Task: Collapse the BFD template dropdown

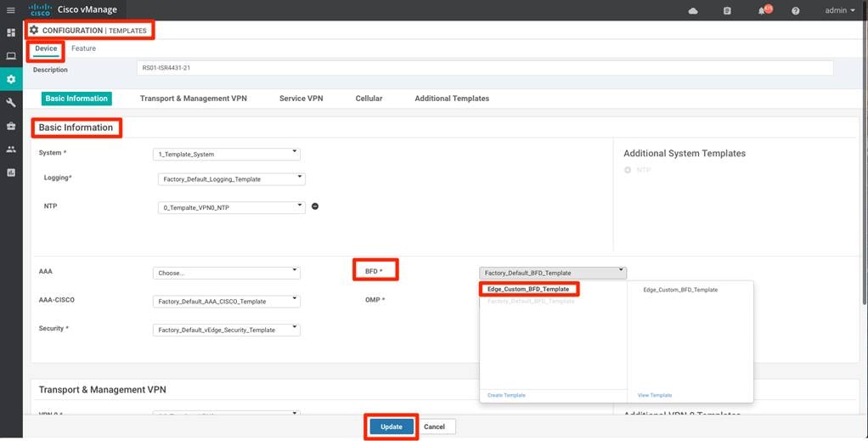Action: 553,273
